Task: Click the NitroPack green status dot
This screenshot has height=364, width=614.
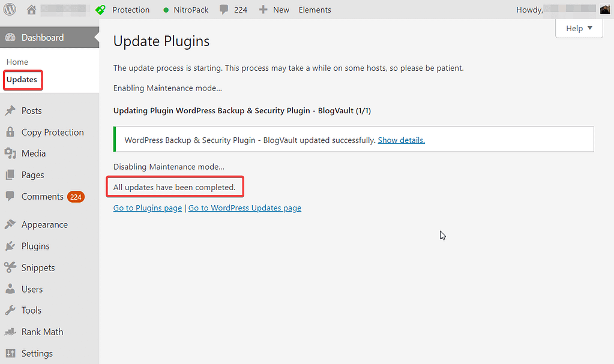Action: [166, 10]
